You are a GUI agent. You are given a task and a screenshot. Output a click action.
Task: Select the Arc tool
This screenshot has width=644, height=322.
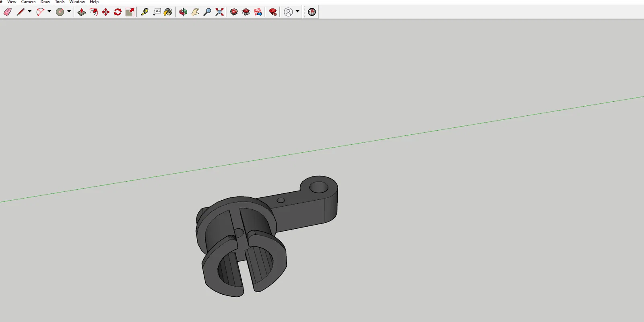tap(40, 12)
